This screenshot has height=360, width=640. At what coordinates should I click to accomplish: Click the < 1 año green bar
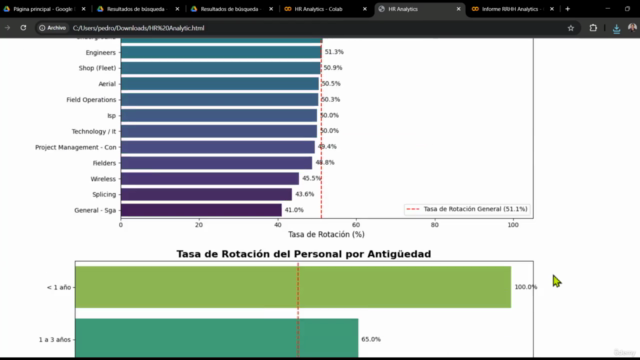tap(293, 287)
